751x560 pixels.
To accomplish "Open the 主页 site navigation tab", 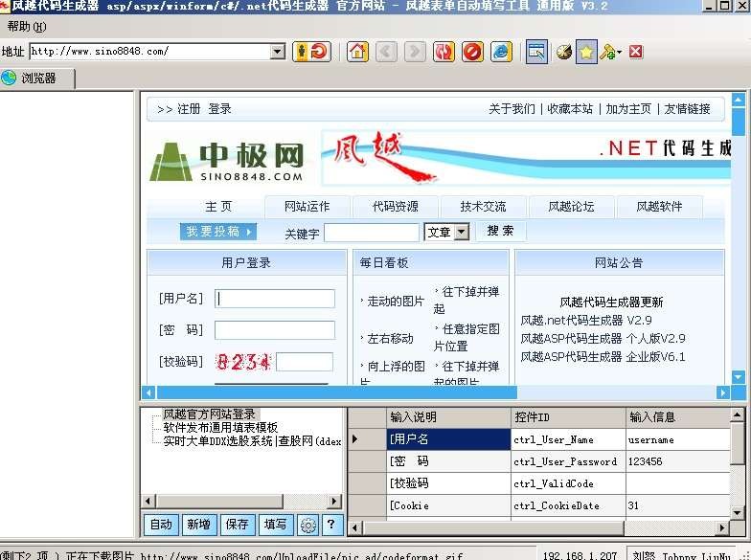I will [218, 207].
